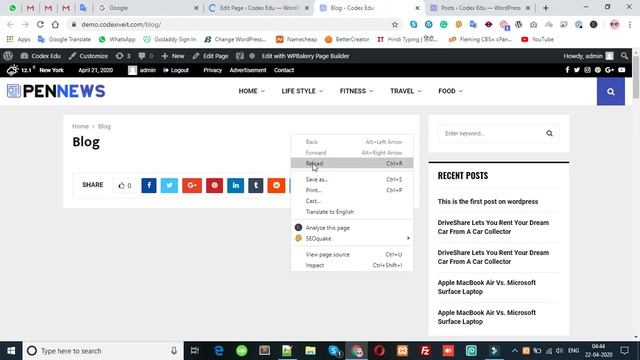
Task: Open Twitter icon in top black bar
Action: click(x=577, y=70)
